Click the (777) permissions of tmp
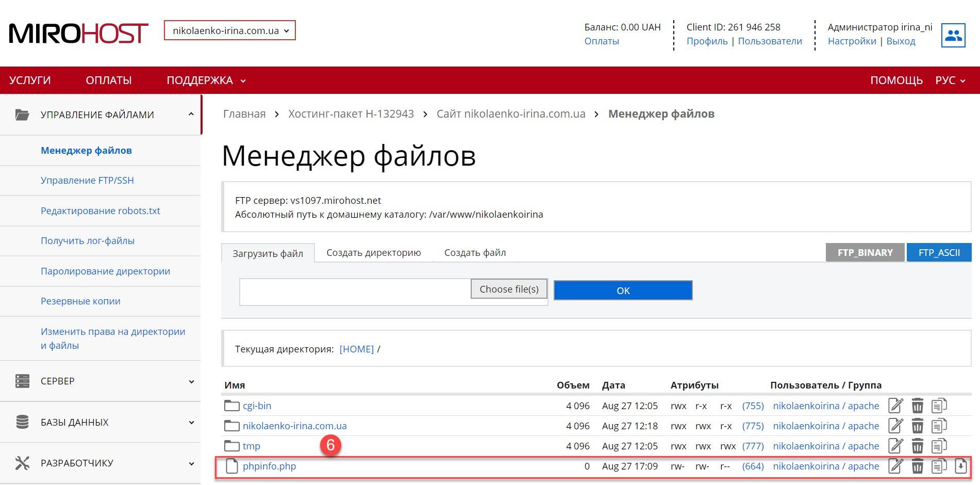 753,446
